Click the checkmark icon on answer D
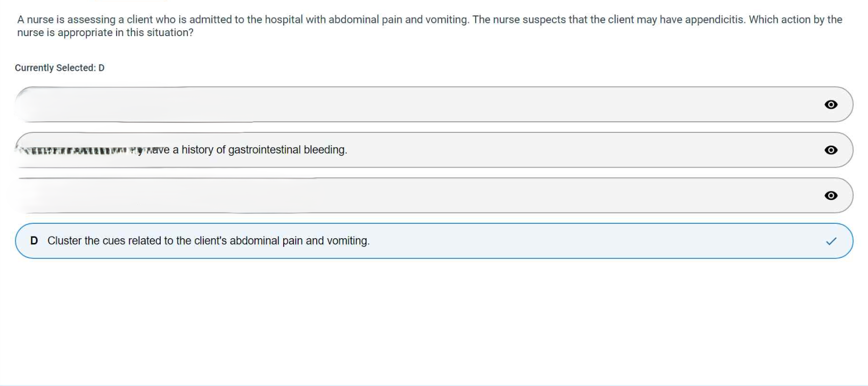The height and width of the screenshot is (386, 868). coord(830,241)
